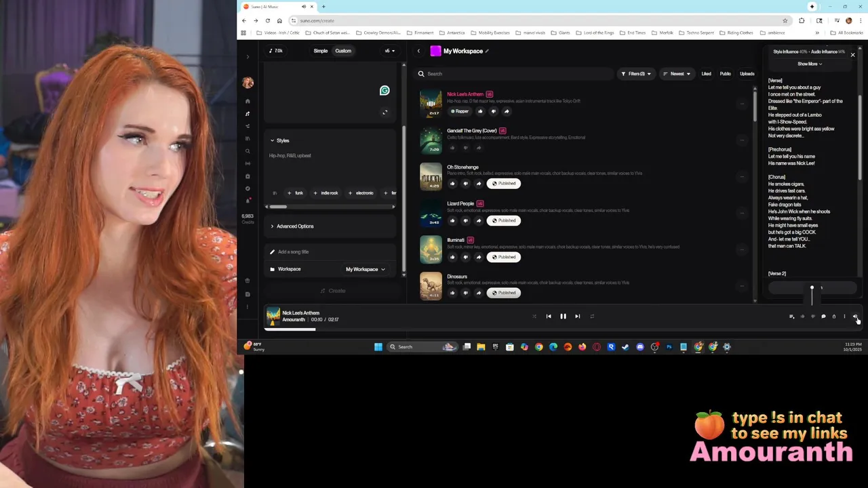868x488 pixels.
Task: Click the Rapper persona tag
Action: click(459, 111)
